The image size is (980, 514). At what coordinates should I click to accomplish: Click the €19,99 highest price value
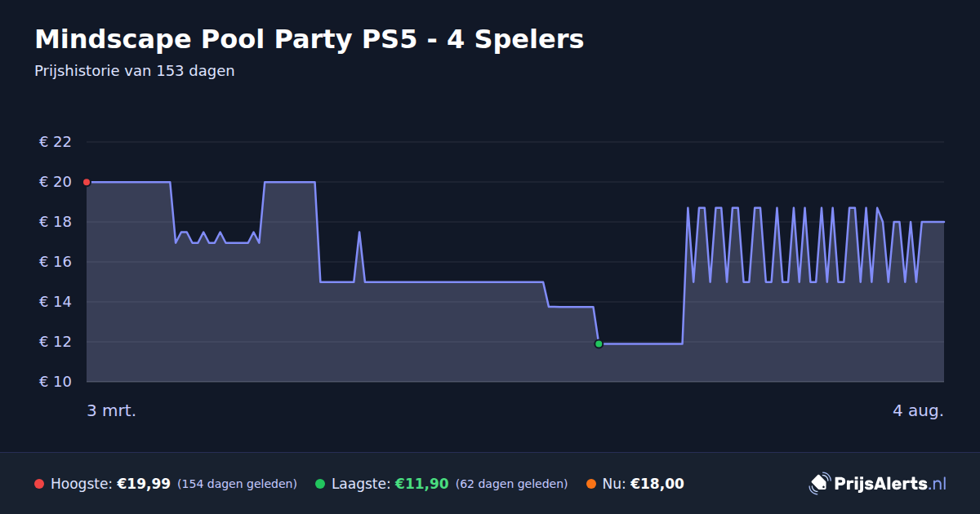coord(144,484)
